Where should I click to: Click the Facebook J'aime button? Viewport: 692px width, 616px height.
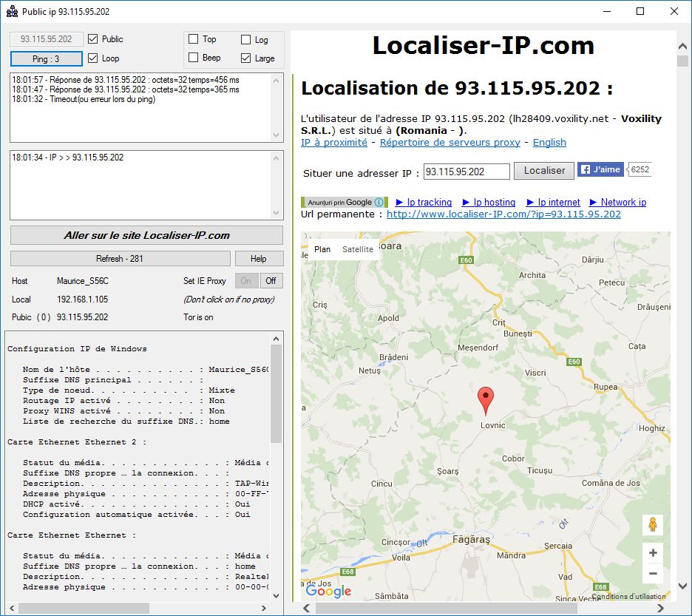pos(600,169)
